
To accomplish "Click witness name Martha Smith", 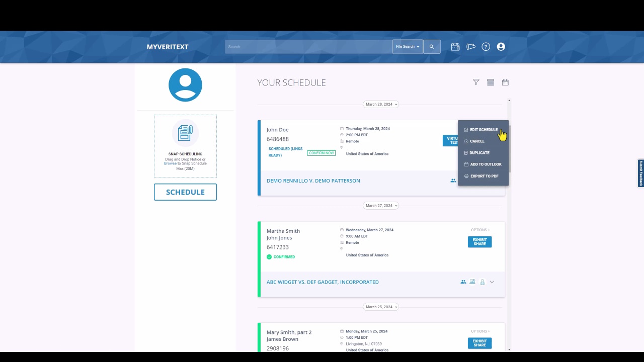I will [x=283, y=231].
